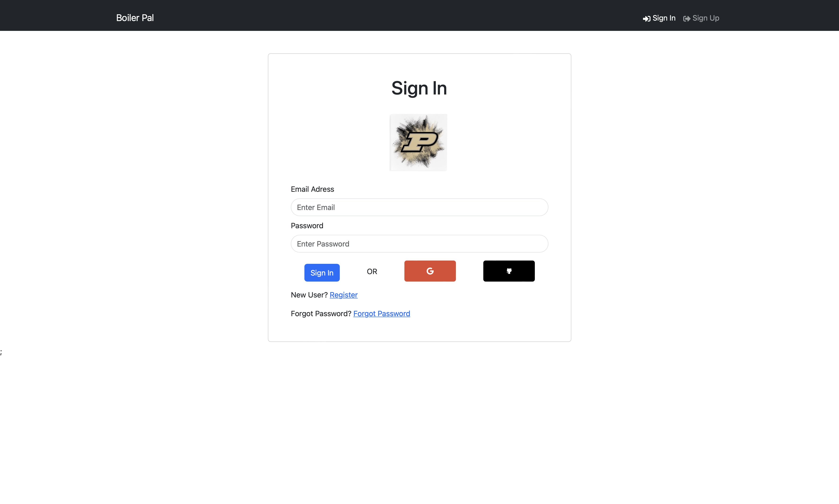Open the Boiler Pal home brand link
This screenshot has width=839, height=504.
135,18
